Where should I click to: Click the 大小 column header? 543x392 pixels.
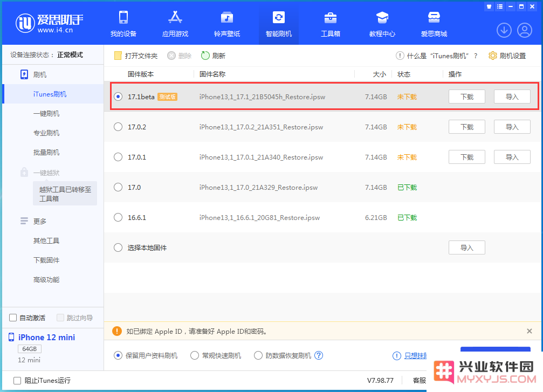[x=380, y=74]
